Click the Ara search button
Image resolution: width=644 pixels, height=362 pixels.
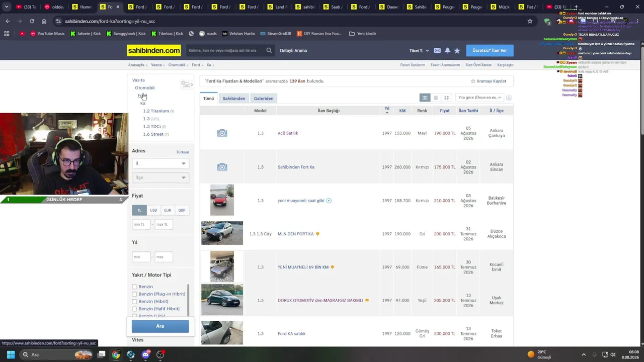click(x=160, y=326)
